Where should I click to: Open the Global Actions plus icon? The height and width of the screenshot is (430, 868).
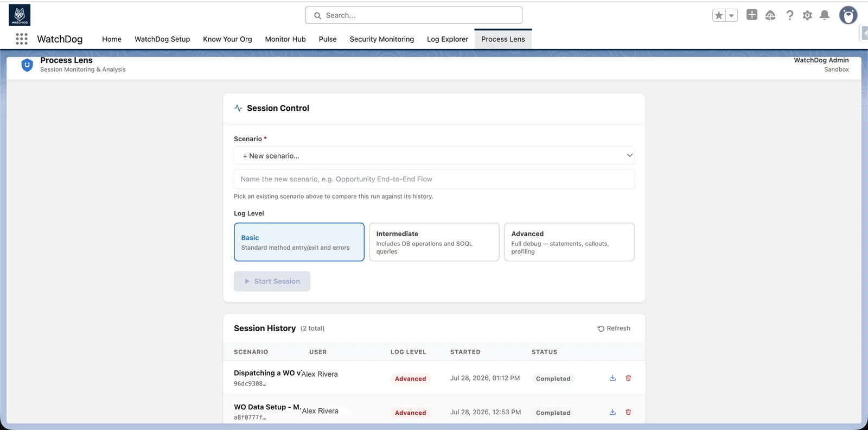[x=752, y=15]
